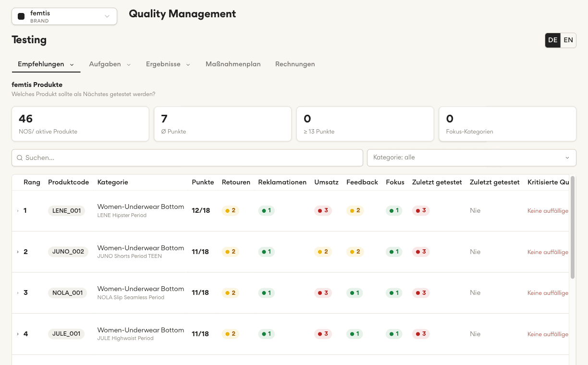Sort by the Retouren column header
This screenshot has width=588, height=365.
(236, 182)
